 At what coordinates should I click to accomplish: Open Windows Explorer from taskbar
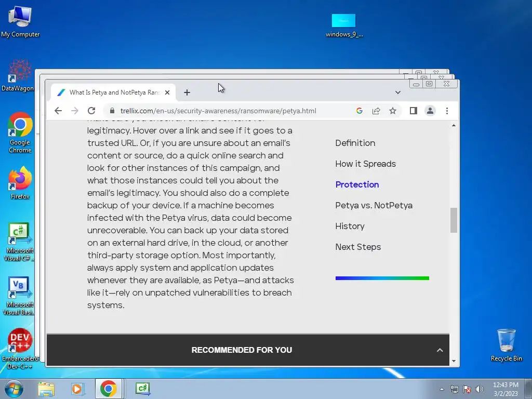click(46, 389)
